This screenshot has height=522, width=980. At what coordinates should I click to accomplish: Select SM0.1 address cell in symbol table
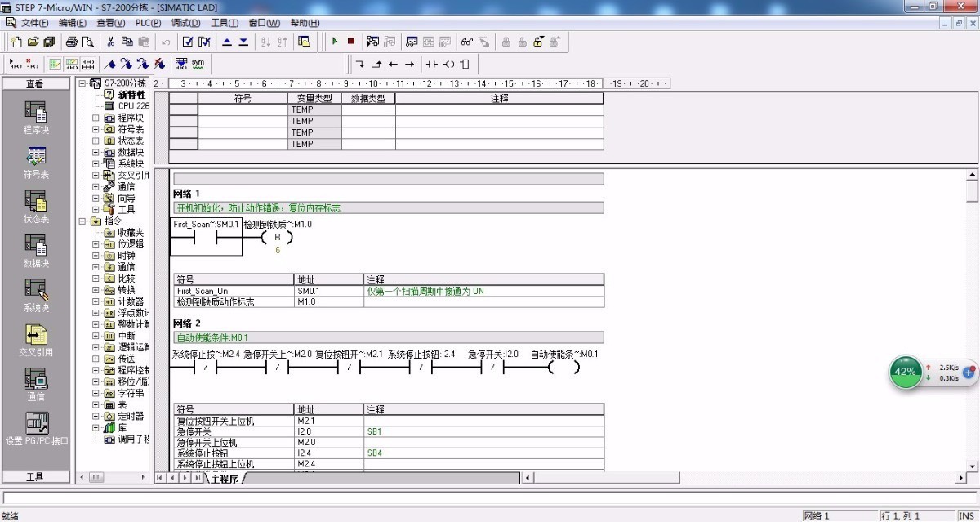coord(328,290)
